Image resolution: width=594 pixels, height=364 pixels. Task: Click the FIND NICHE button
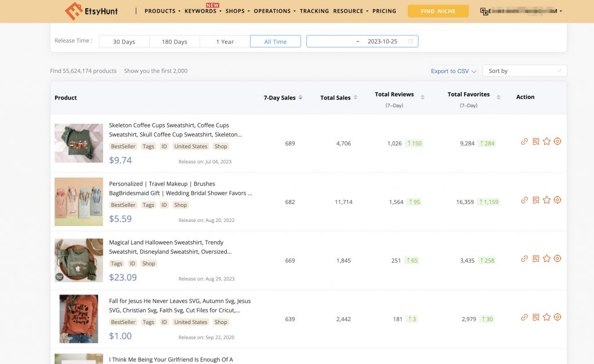tap(438, 11)
